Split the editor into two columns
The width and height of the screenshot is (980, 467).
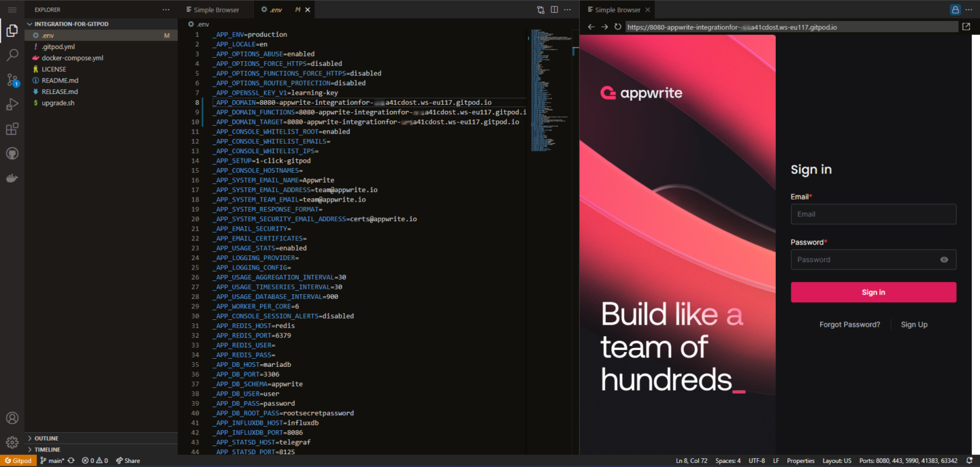coord(554,10)
